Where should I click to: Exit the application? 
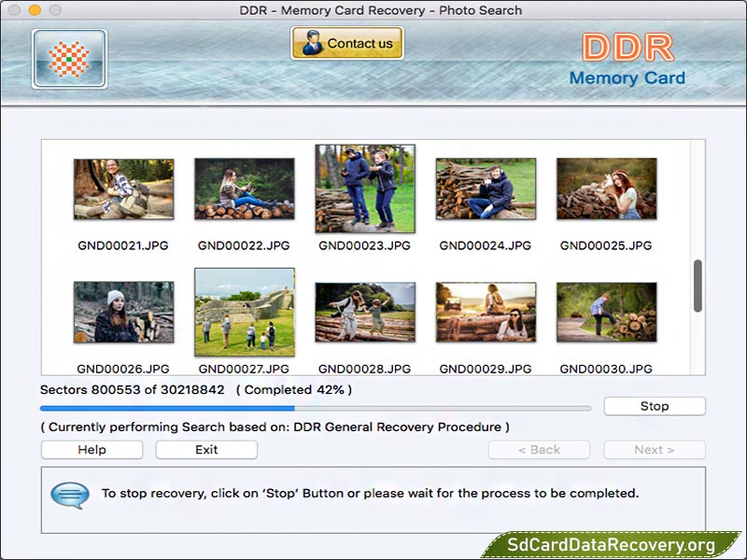click(x=205, y=450)
